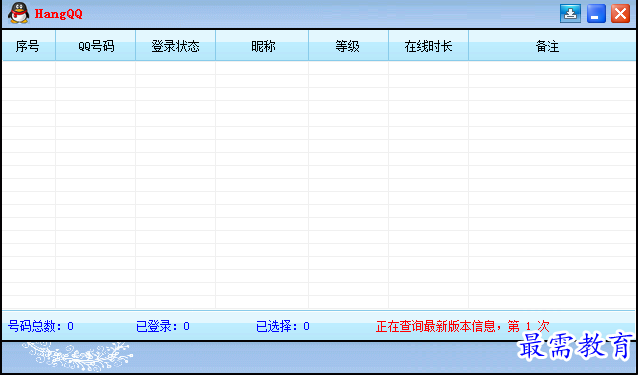Click the 等级 column header
The height and width of the screenshot is (377, 641).
(x=348, y=46)
